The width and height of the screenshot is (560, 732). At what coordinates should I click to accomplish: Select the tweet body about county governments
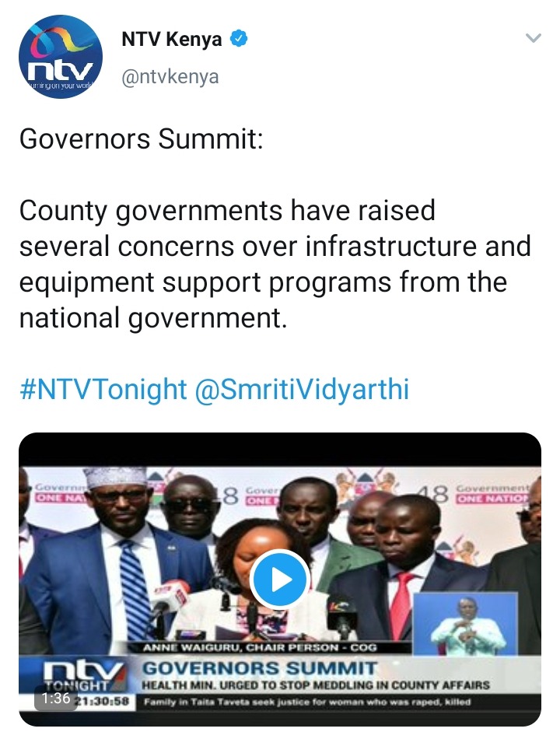click(x=275, y=264)
